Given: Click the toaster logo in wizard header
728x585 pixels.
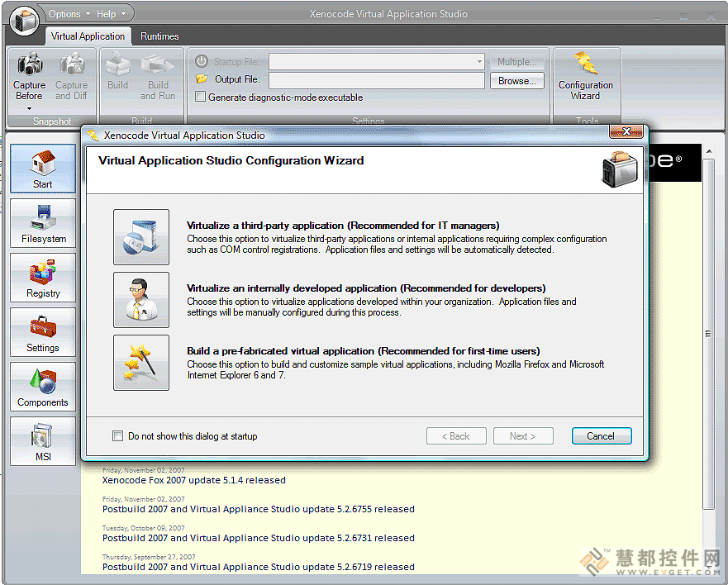Looking at the screenshot, I should 620,169.
